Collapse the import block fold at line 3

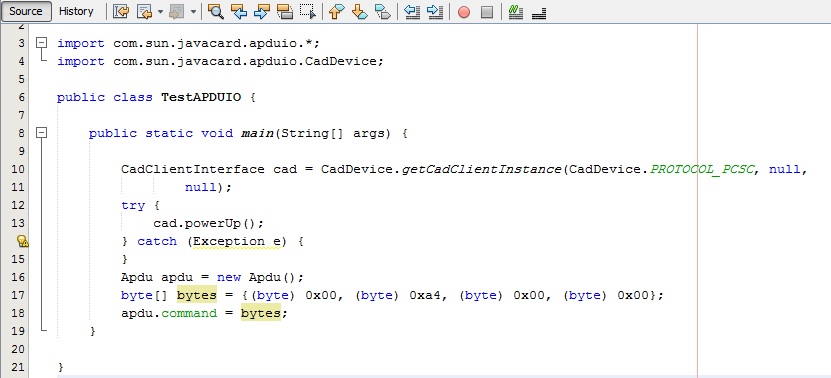[41, 43]
